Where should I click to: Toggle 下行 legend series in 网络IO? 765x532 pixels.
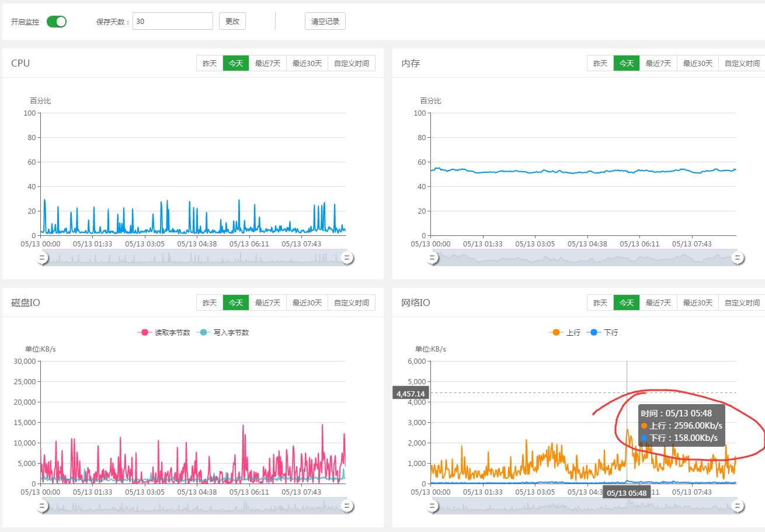602,332
